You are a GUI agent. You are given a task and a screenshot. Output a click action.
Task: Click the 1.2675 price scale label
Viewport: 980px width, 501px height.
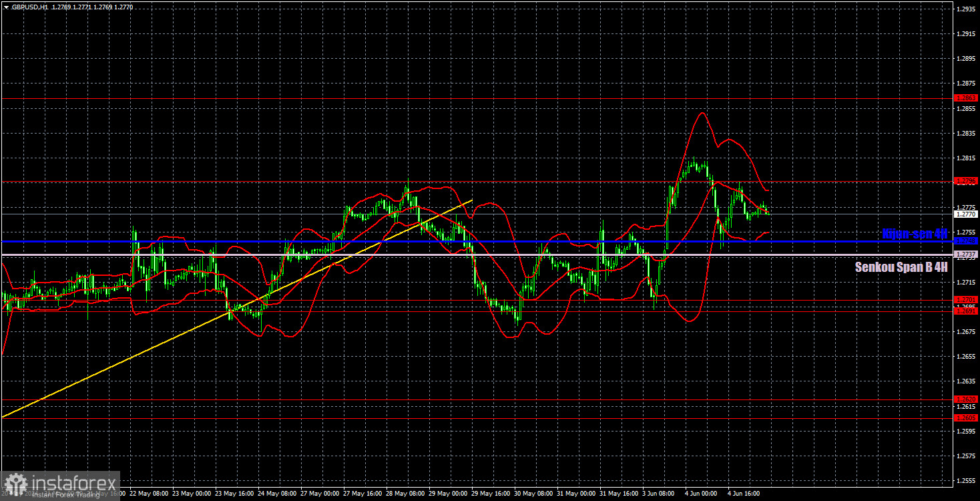point(967,331)
